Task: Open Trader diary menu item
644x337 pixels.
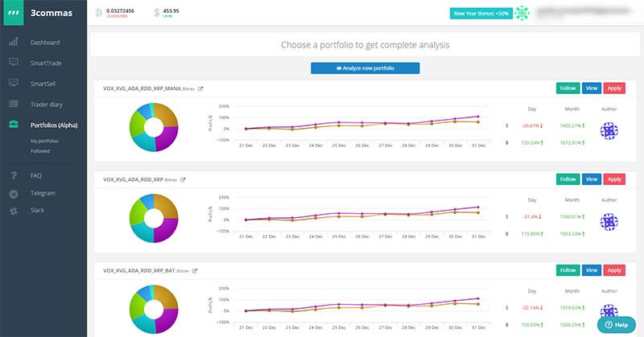Action: tap(47, 105)
